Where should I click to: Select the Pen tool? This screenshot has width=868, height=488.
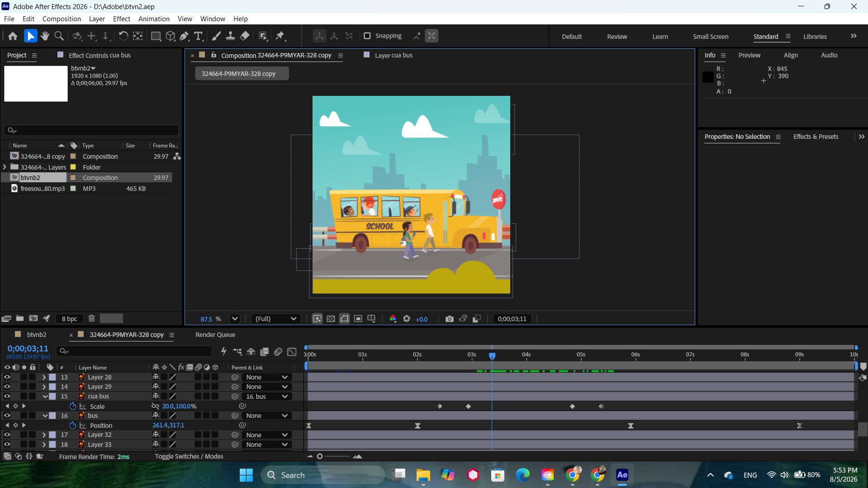click(184, 36)
